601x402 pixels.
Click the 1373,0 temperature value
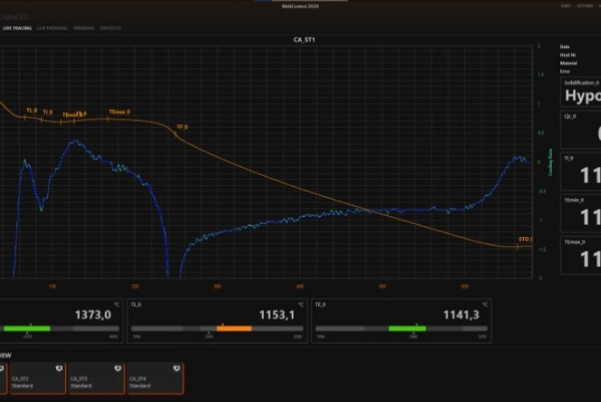(x=93, y=315)
